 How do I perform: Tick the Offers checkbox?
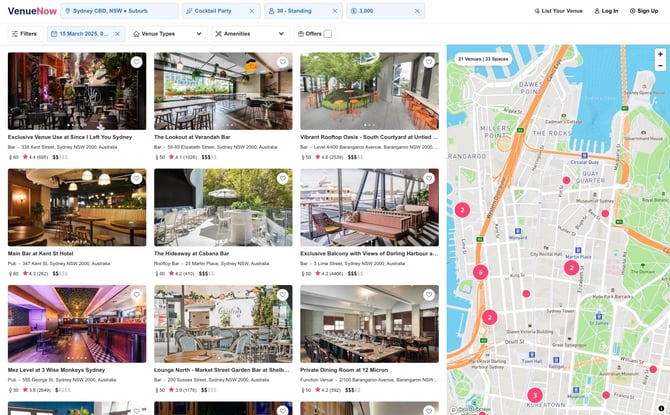[328, 33]
